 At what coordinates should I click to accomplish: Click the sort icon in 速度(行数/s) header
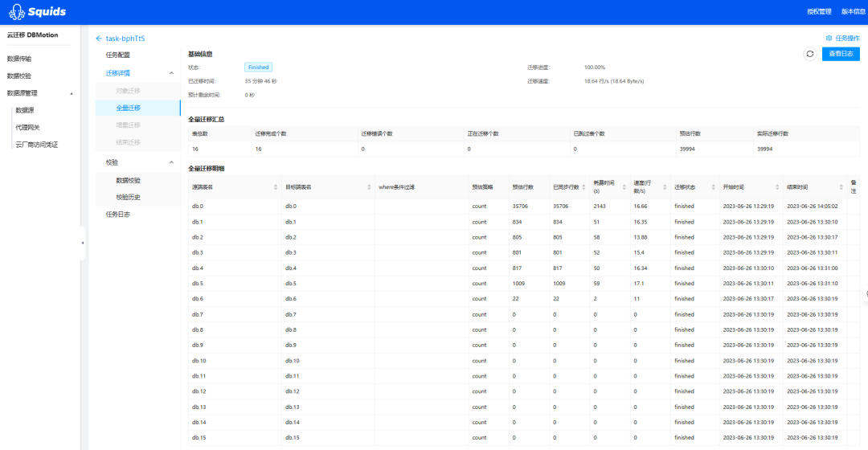click(665, 187)
